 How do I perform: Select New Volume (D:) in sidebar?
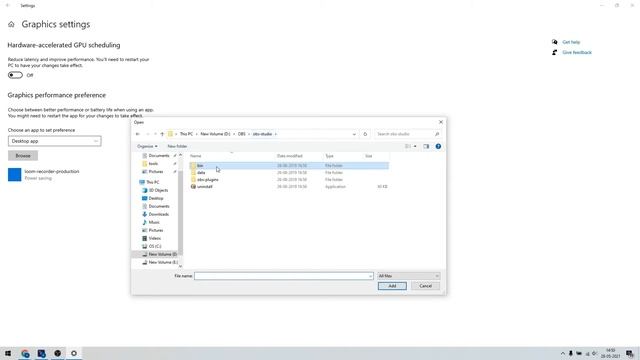(x=159, y=254)
